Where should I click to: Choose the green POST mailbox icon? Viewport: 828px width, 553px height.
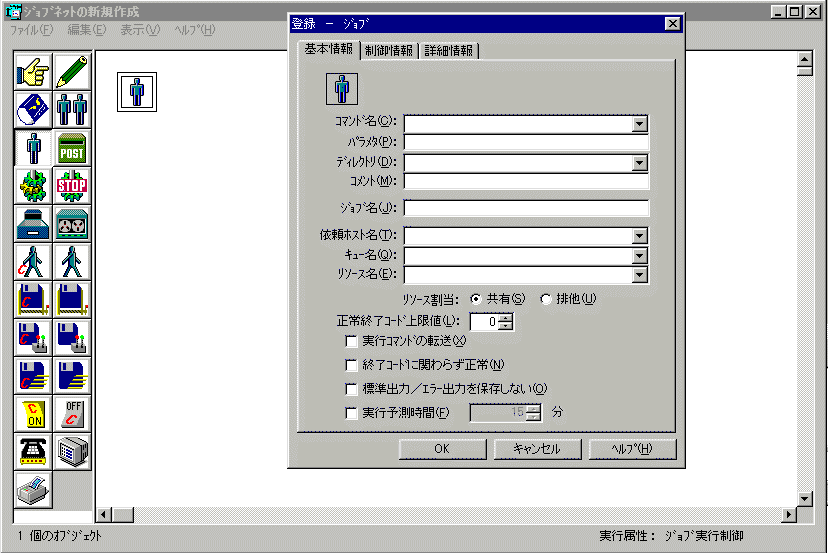[72, 148]
